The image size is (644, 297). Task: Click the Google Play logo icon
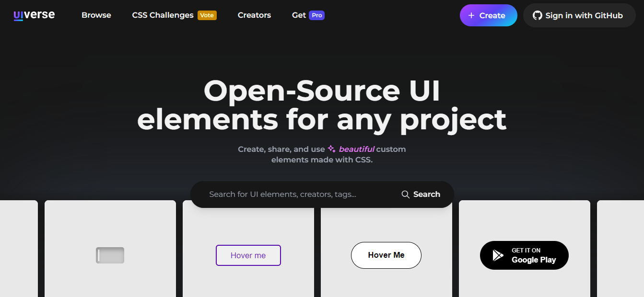coord(498,255)
